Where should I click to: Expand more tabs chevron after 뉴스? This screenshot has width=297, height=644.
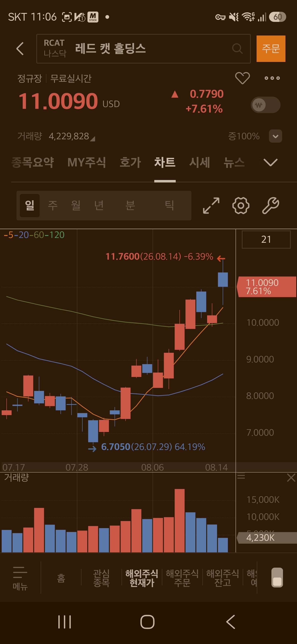coord(271,162)
